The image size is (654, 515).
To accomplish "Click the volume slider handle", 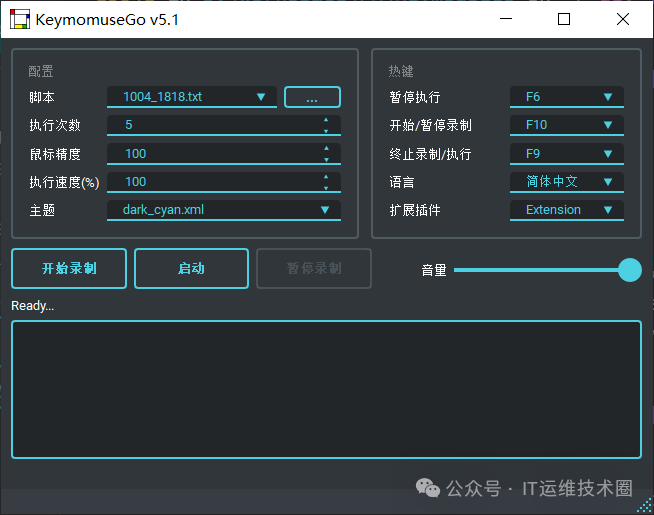I will 629,270.
